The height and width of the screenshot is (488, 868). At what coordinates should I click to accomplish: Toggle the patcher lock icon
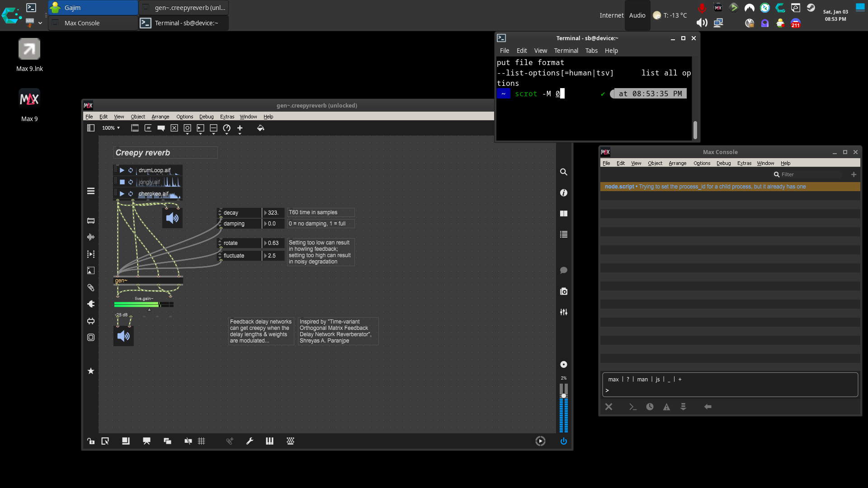pos(91,441)
